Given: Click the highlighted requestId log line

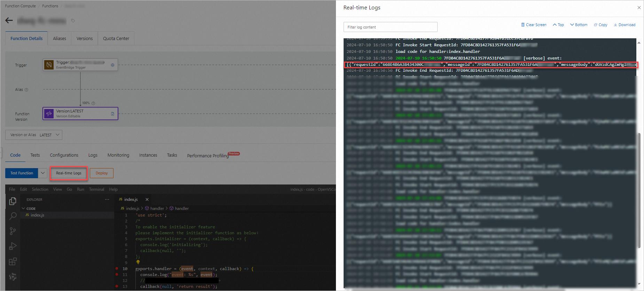Looking at the screenshot, I should tap(490, 65).
